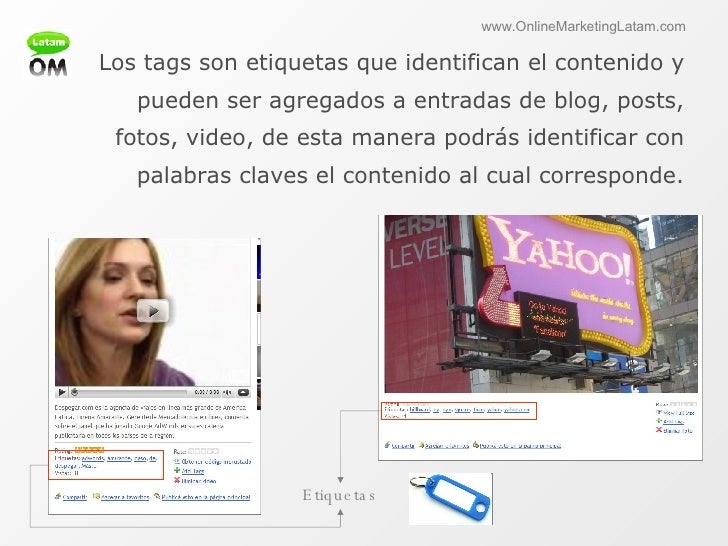Open the 'despegar' tag link under the video

[x=66, y=466]
